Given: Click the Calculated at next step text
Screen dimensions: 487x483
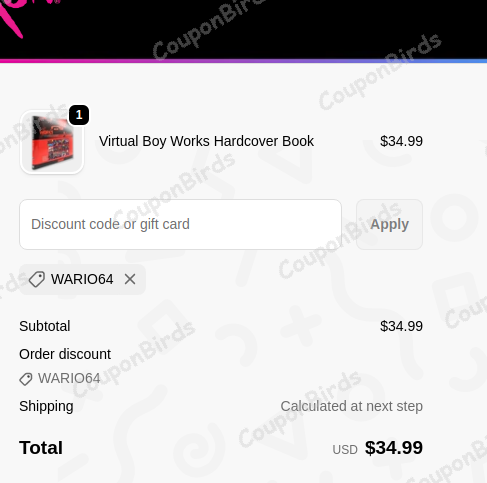Looking at the screenshot, I should point(352,407).
